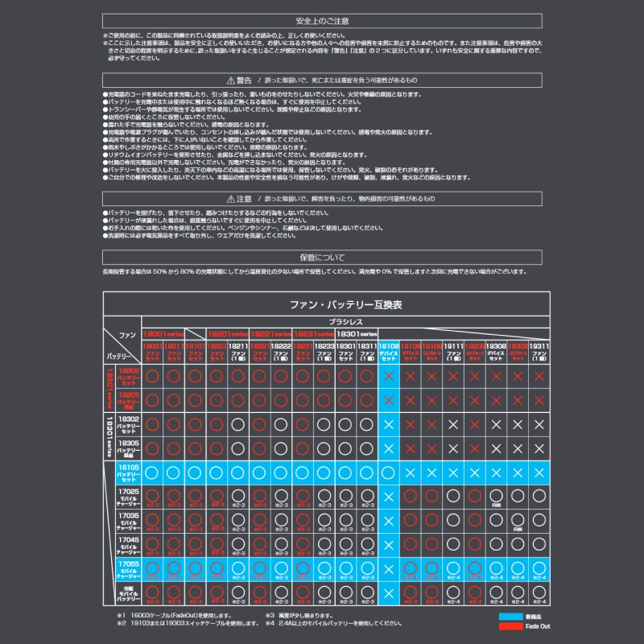The height and width of the screenshot is (644, 644).
Task: Click the 18301 series column group header
Action: (x=357, y=334)
